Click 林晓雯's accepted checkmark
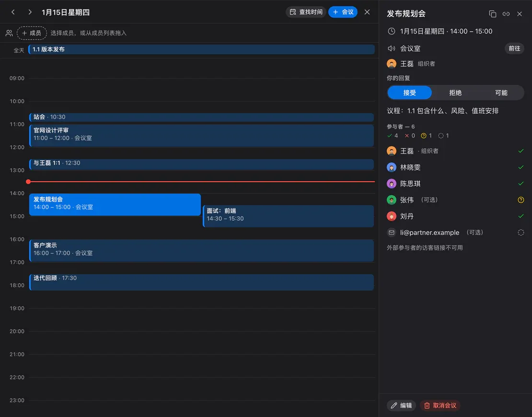 [521, 167]
